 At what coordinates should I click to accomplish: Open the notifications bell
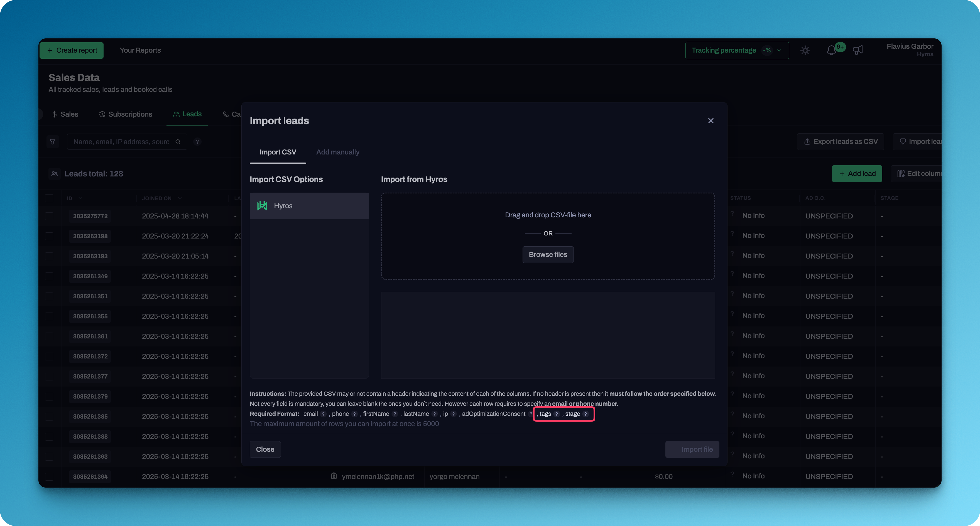pos(832,50)
